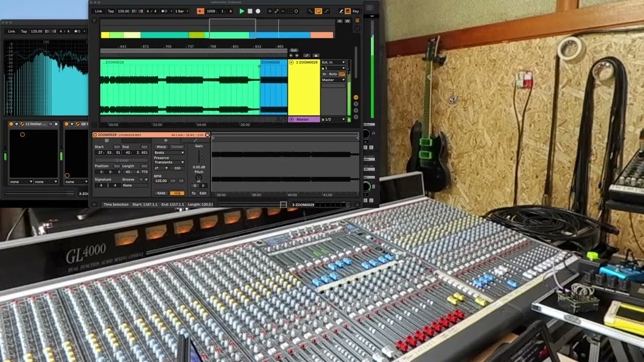This screenshot has height=362, width=644.
Task: Halve tempo with the ÷2 button
Action: (x=173, y=181)
